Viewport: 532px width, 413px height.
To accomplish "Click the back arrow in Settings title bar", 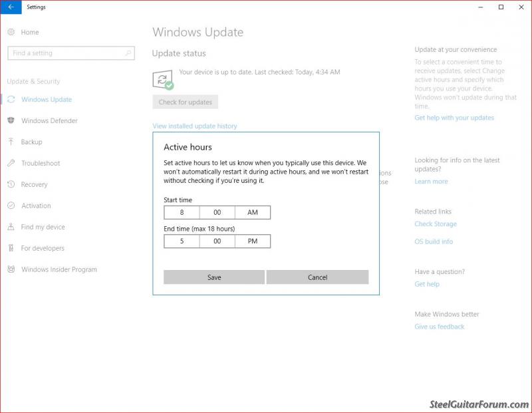I will click(x=11, y=7).
